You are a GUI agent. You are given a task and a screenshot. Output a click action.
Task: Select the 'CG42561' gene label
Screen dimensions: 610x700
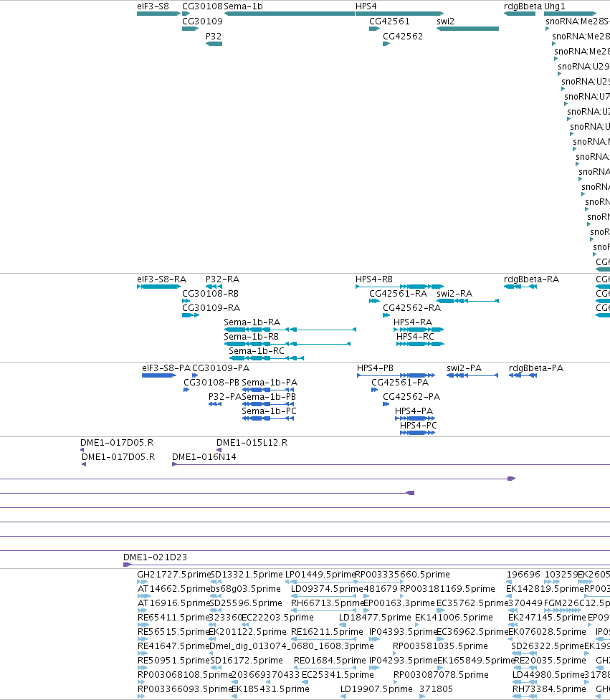[389, 21]
